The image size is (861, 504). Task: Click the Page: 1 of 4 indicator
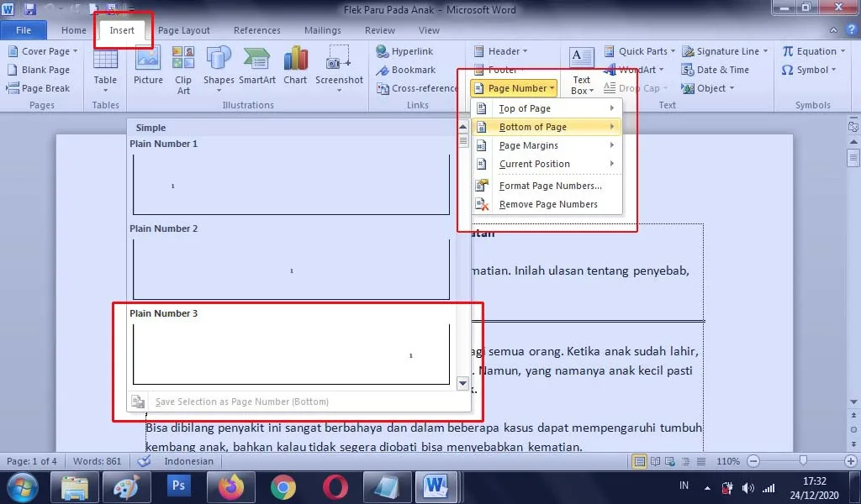click(x=32, y=461)
